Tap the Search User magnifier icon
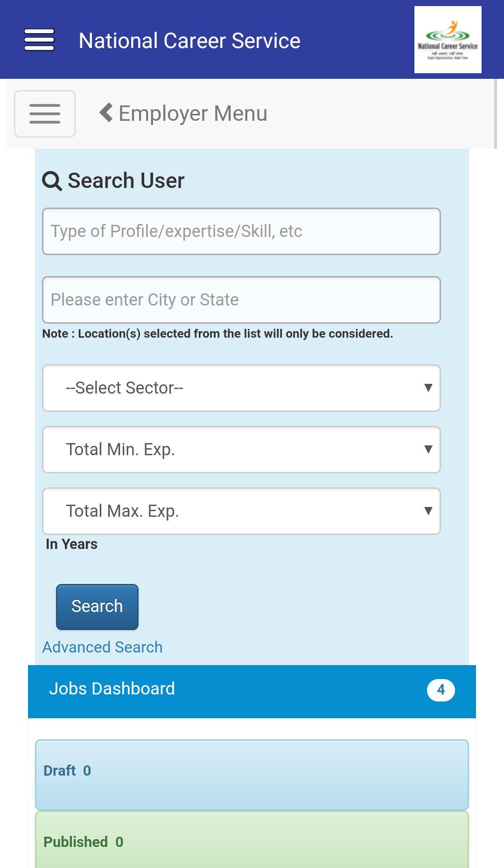504x868 pixels. tap(52, 181)
